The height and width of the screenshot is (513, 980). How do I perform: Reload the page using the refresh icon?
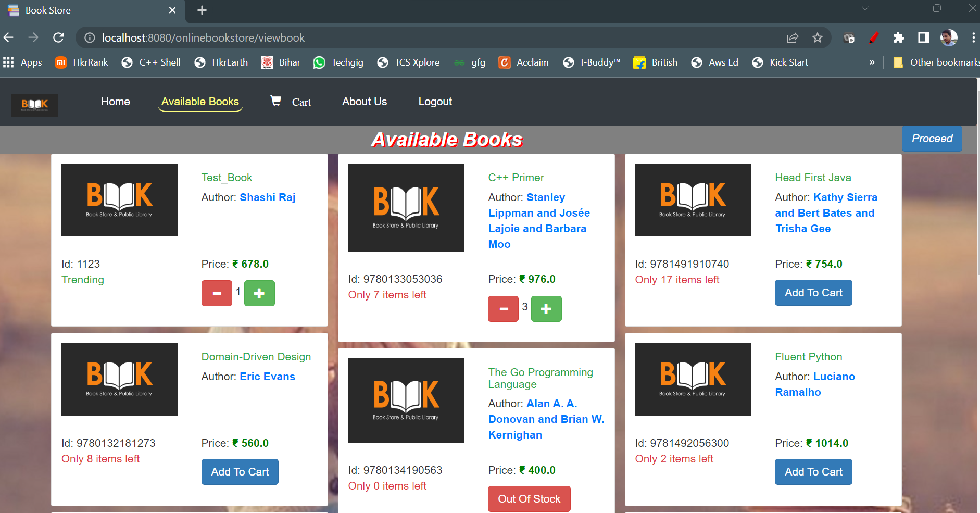point(59,38)
